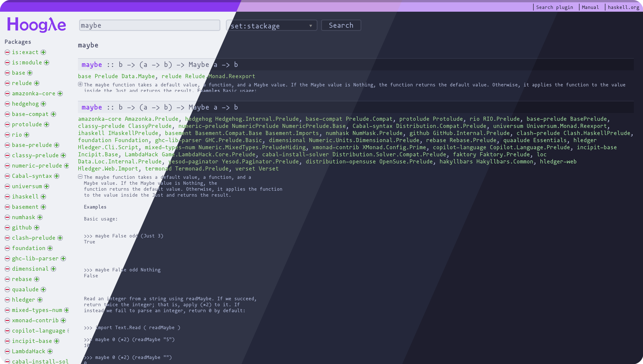Add relude package using plus icon
Screen dimensions: 643x364
point(37,83)
